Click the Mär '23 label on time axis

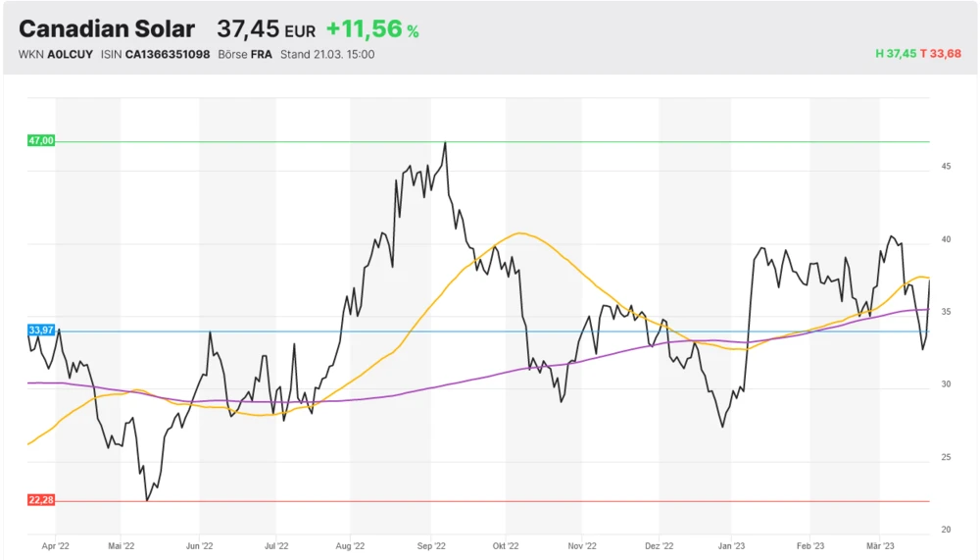[x=881, y=545]
